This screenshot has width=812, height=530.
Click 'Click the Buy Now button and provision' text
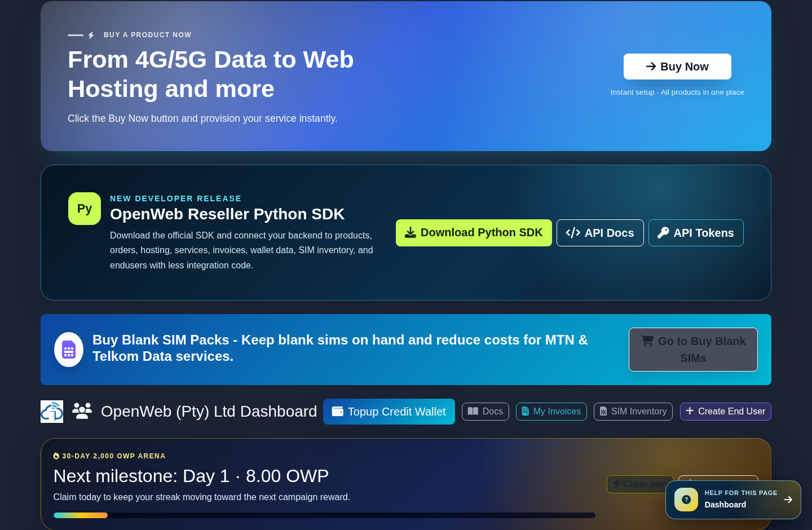(x=202, y=118)
